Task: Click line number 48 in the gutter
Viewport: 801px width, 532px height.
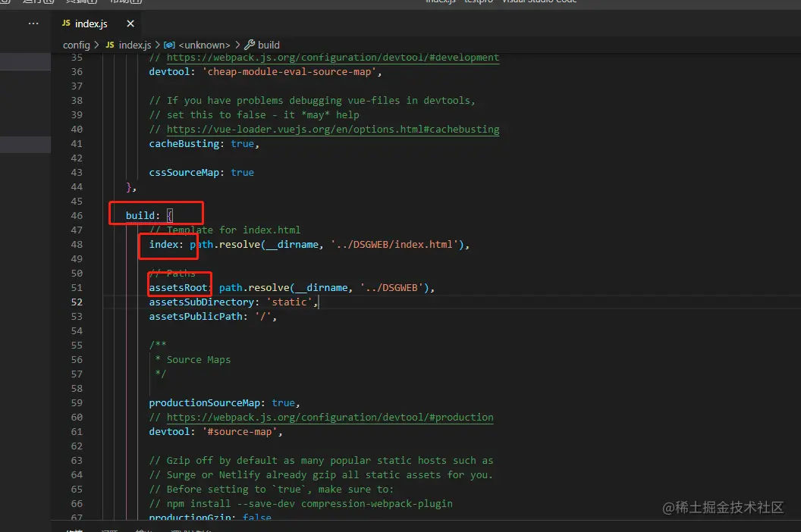Action: [77, 245]
